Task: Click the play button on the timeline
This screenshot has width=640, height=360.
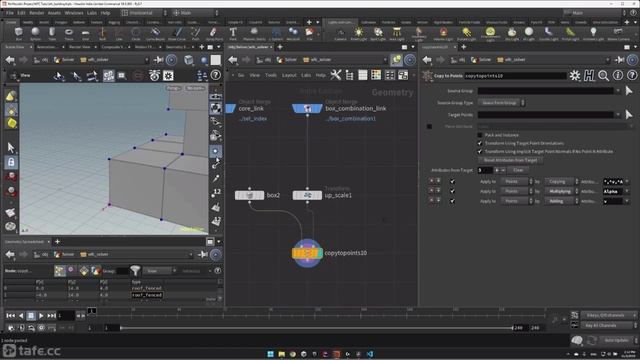Action: [41, 316]
